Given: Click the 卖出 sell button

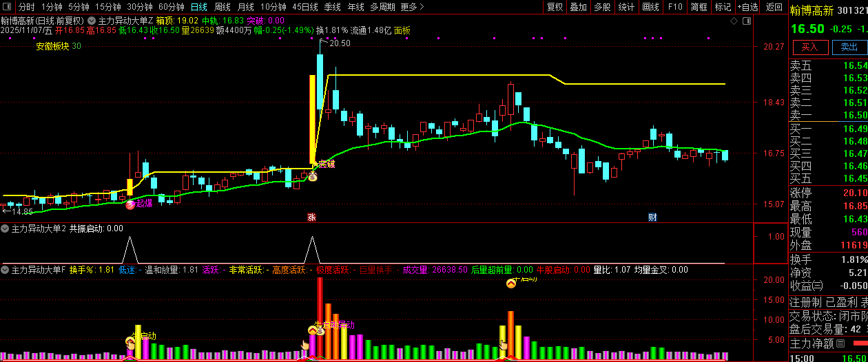Looking at the screenshot, I should point(849,47).
